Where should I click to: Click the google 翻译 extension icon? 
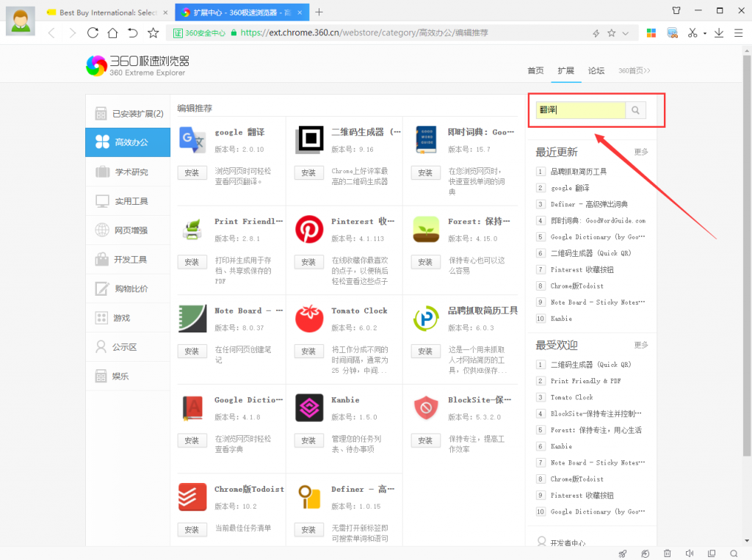point(192,139)
